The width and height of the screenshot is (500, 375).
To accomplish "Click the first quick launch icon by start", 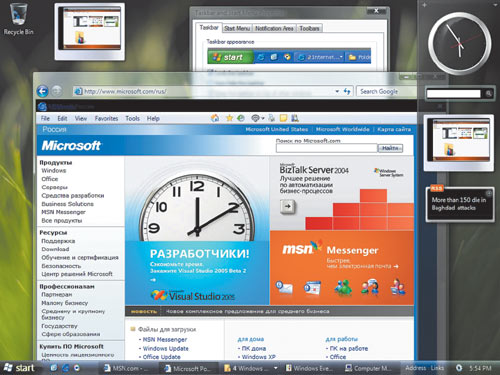I will pyautogui.click(x=53, y=368).
